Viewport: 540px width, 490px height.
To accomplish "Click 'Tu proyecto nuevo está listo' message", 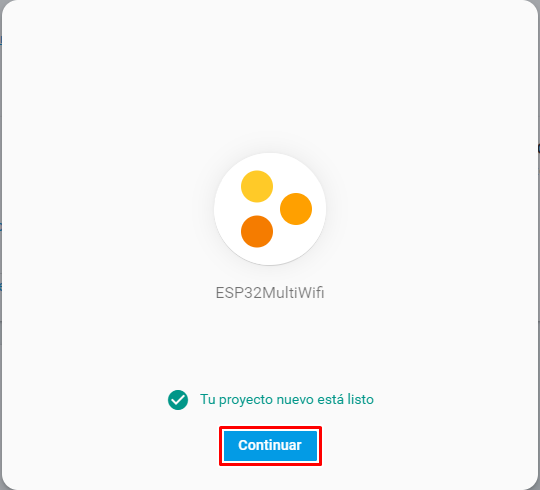I will [x=287, y=399].
